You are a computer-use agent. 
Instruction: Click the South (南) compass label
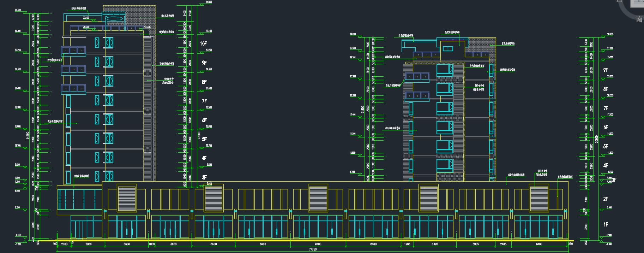pyautogui.click(x=639, y=19)
